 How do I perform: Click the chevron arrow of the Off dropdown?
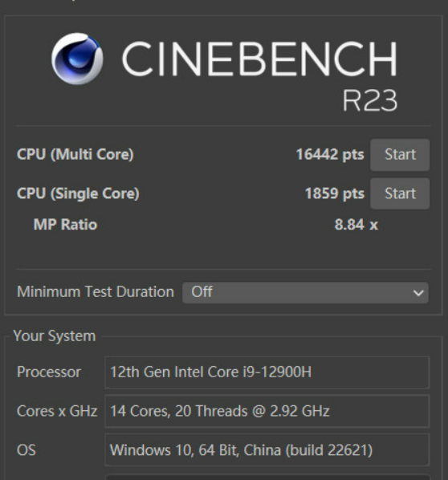[x=418, y=293]
